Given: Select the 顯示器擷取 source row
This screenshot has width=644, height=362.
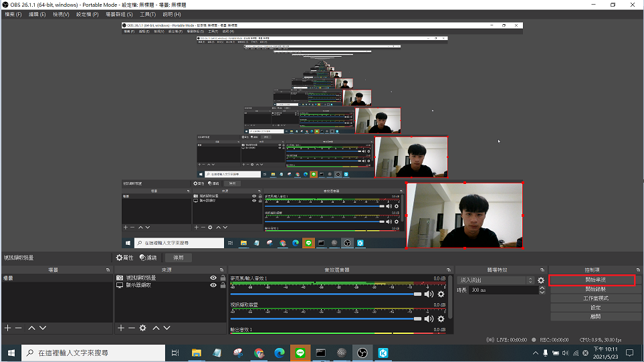Looking at the screenshot, I should 171,285.
